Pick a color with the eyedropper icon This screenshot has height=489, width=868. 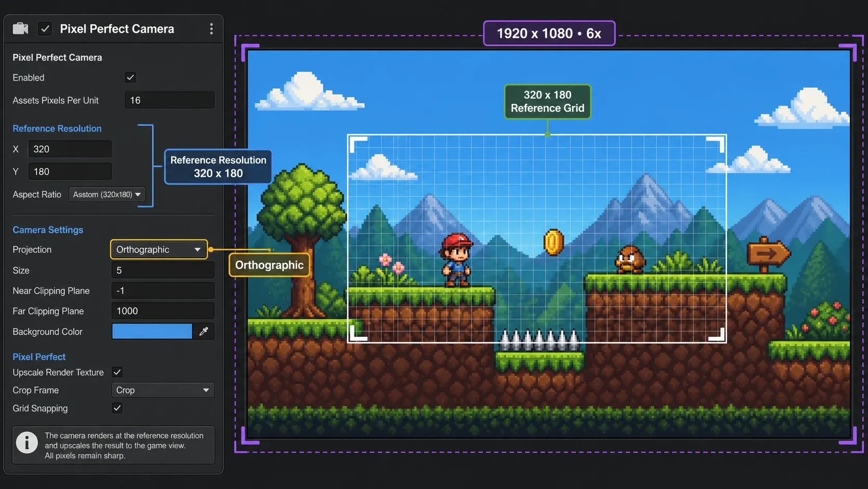click(x=204, y=332)
